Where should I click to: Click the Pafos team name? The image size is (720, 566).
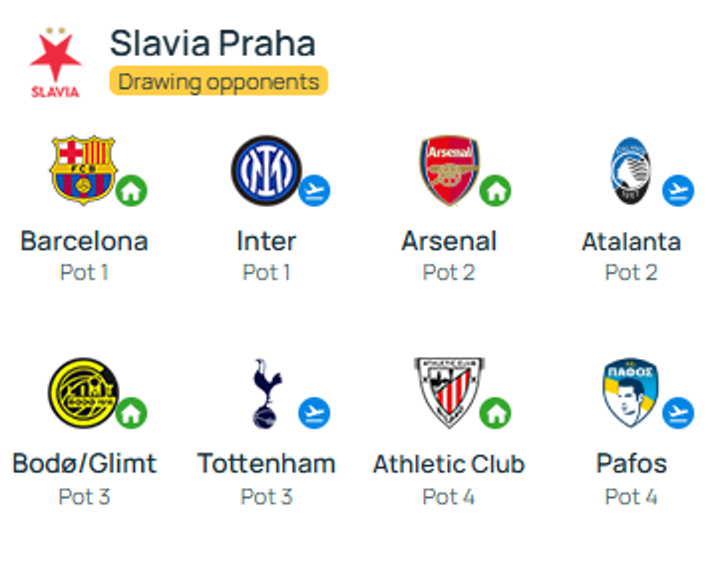[631, 464]
